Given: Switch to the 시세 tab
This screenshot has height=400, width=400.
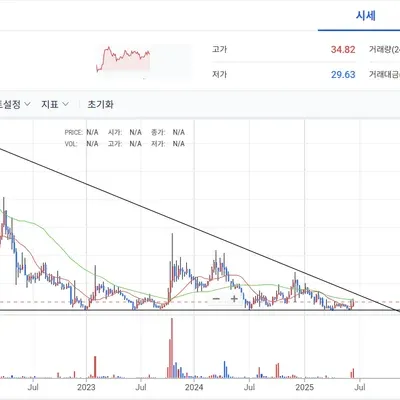Looking at the screenshot, I should coord(366,16).
